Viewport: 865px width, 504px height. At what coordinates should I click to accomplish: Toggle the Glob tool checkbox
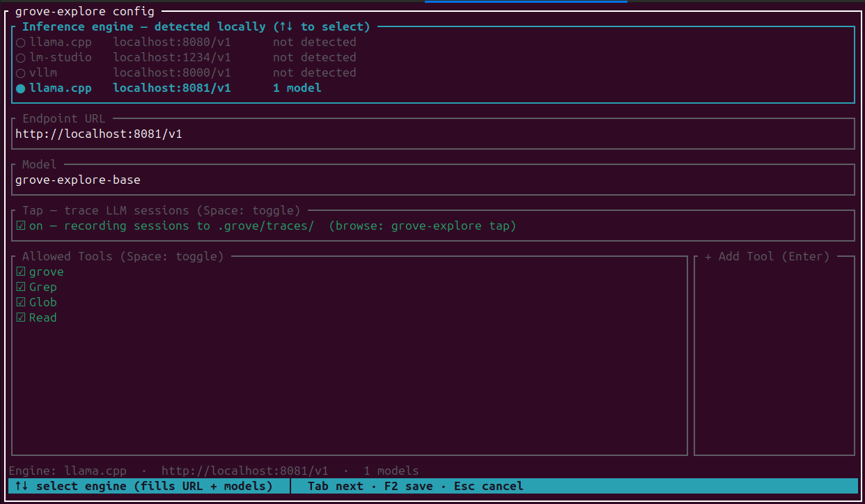click(21, 303)
